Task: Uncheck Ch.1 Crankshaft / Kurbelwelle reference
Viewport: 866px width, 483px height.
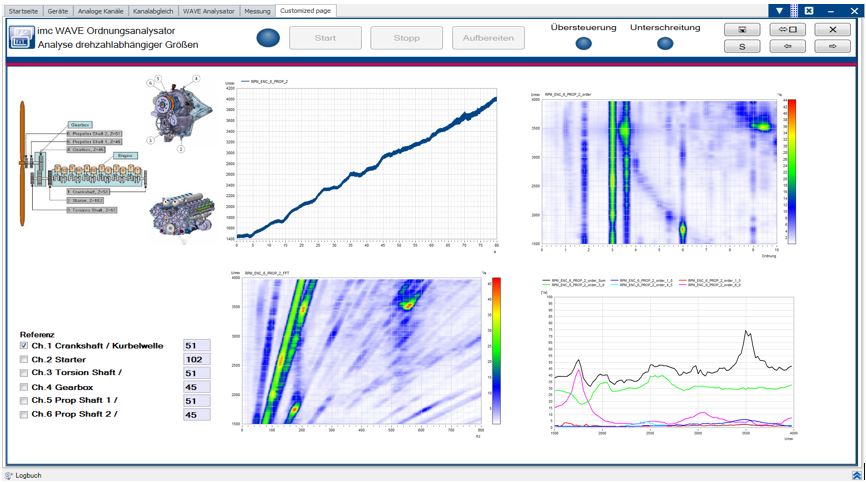Action: point(24,346)
